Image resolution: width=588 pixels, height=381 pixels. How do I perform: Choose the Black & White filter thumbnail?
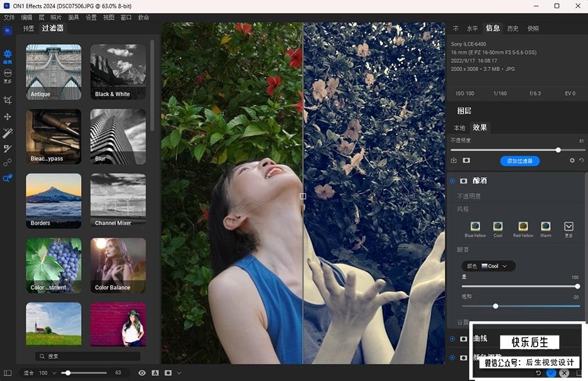118,72
